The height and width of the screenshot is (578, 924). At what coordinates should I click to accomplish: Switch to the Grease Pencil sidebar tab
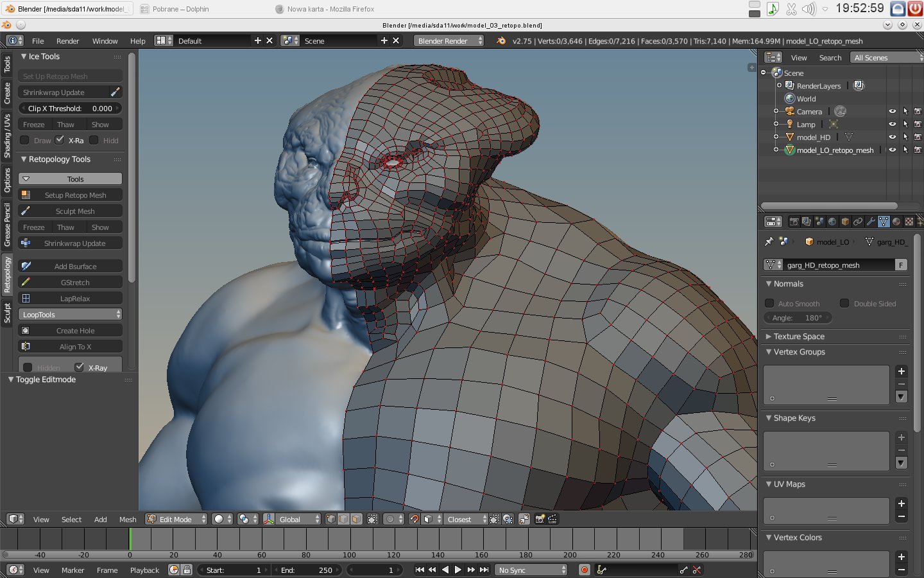tap(7, 224)
